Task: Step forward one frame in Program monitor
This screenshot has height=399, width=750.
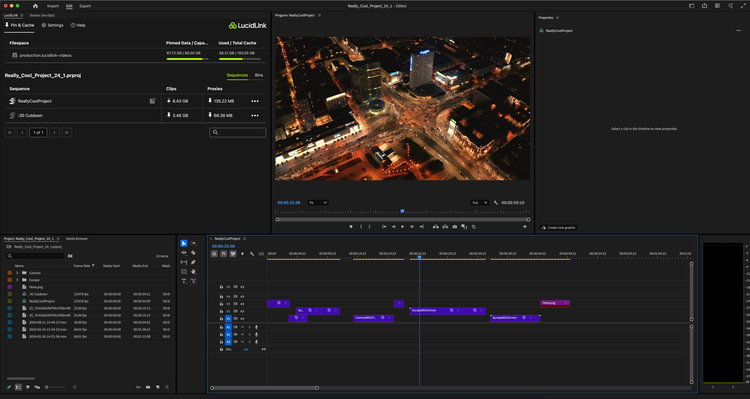Action: tap(412, 227)
